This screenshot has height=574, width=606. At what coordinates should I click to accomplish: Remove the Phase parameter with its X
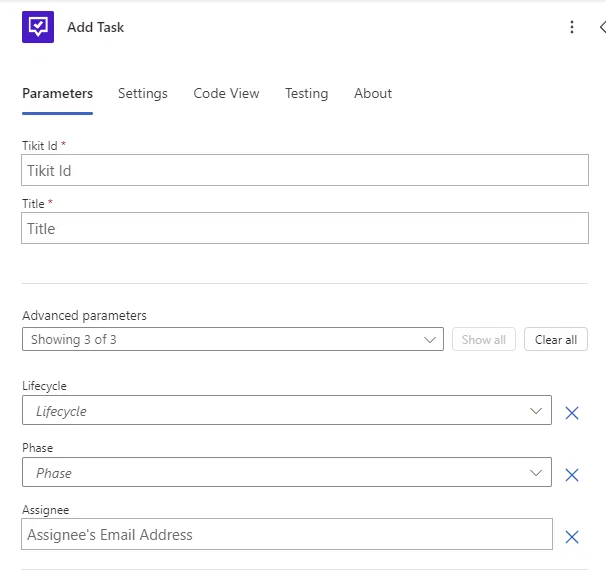(x=572, y=475)
